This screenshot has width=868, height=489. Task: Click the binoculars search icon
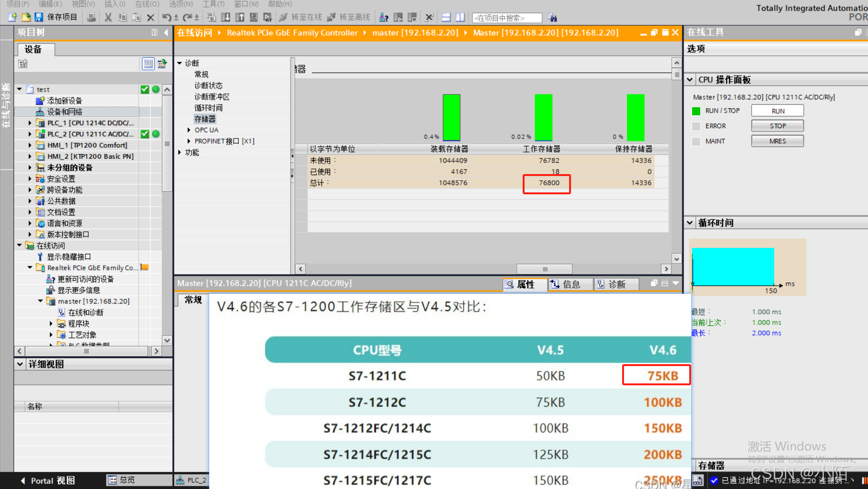coord(553,17)
